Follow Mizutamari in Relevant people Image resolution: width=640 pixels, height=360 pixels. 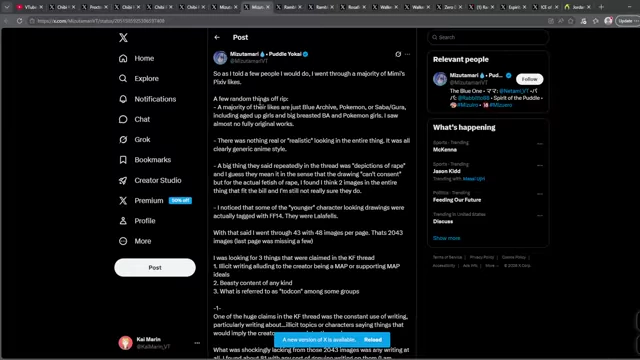tap(529, 79)
